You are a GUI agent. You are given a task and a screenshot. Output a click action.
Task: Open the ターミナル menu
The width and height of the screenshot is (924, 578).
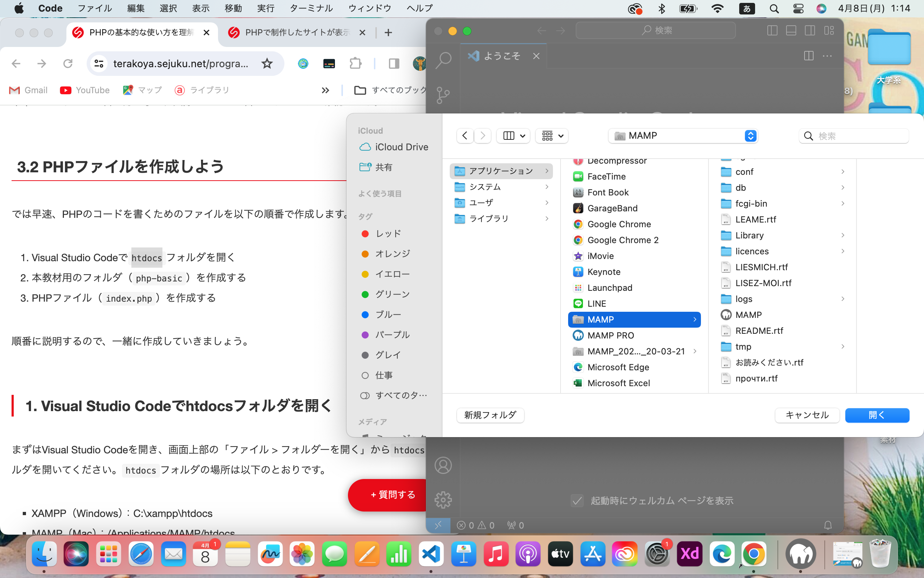[311, 8]
